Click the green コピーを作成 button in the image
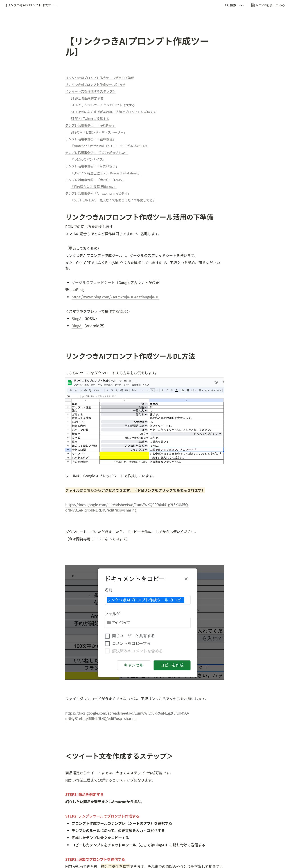The image size is (289, 868). pyautogui.click(x=172, y=665)
